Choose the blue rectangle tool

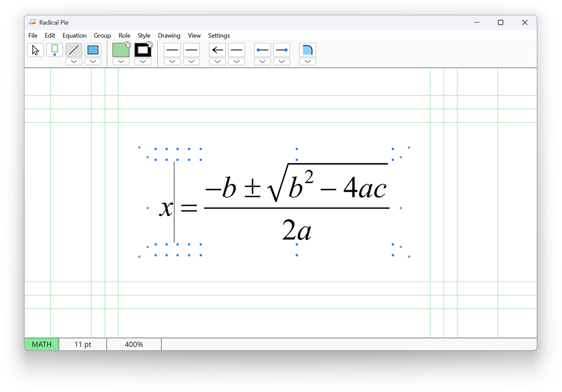pyautogui.click(x=93, y=50)
